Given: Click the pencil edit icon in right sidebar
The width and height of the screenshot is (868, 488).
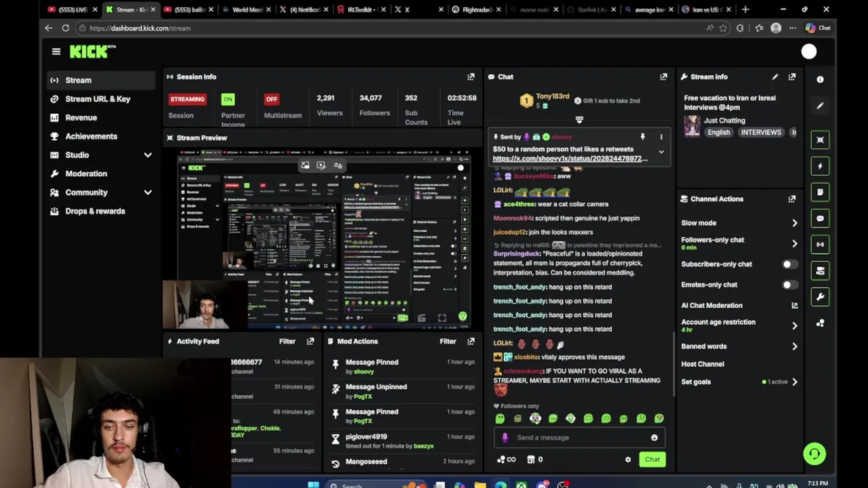Looking at the screenshot, I should pos(820,106).
